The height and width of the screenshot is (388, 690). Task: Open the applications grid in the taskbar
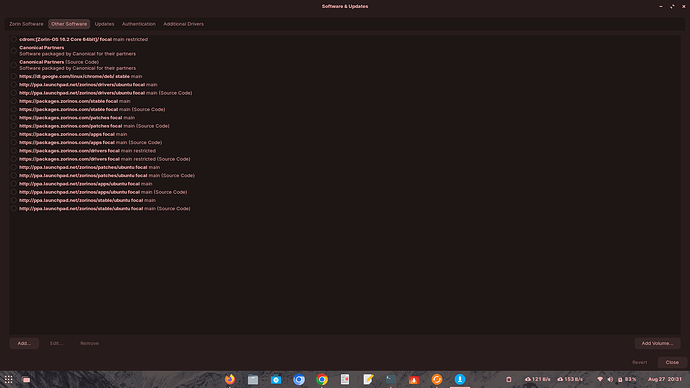pyautogui.click(x=8, y=379)
